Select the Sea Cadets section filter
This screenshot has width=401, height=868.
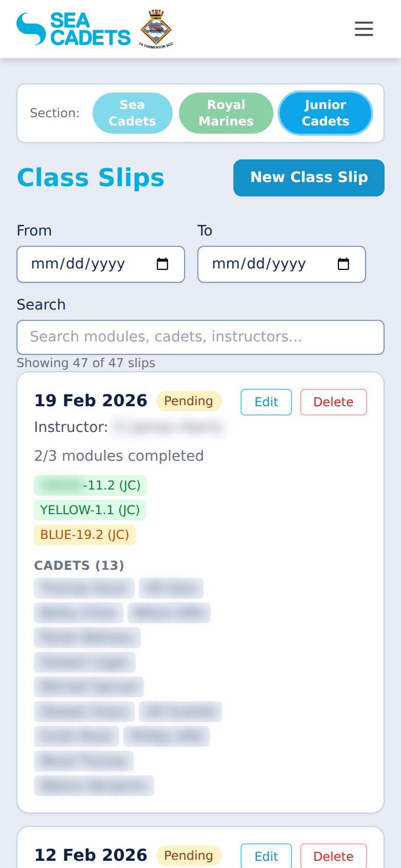[132, 113]
